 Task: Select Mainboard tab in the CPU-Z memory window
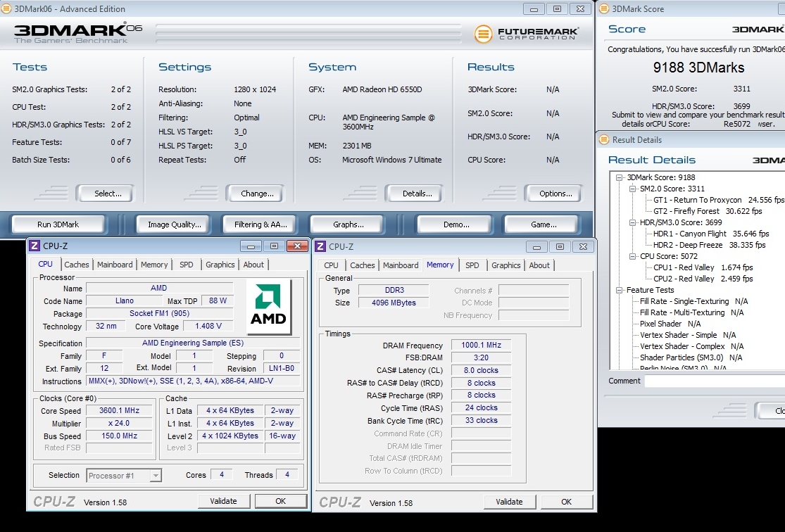401,265
